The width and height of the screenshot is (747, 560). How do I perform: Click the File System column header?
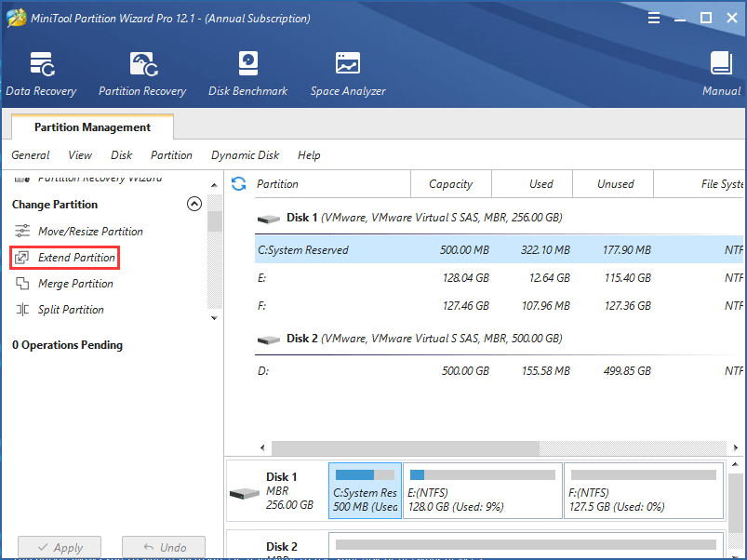(x=699, y=184)
